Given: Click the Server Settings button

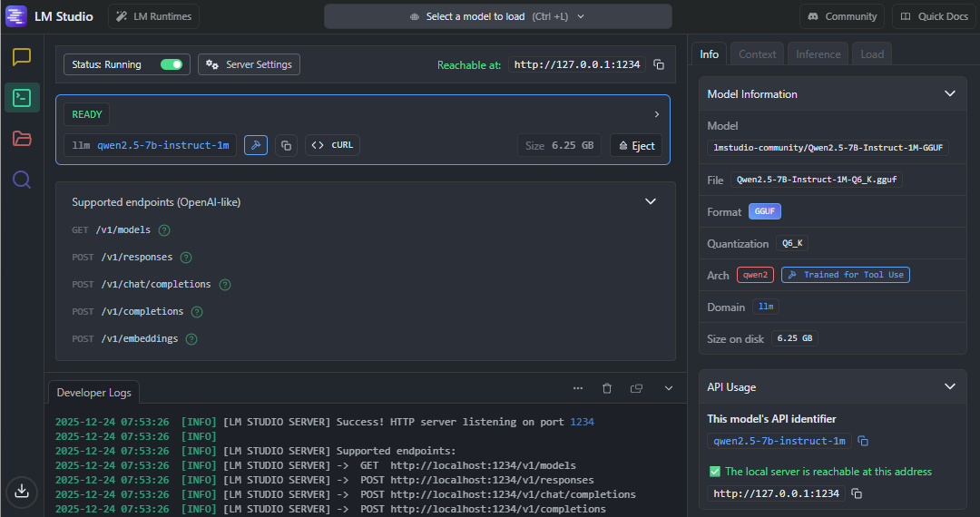Looking at the screenshot, I should click(x=249, y=64).
